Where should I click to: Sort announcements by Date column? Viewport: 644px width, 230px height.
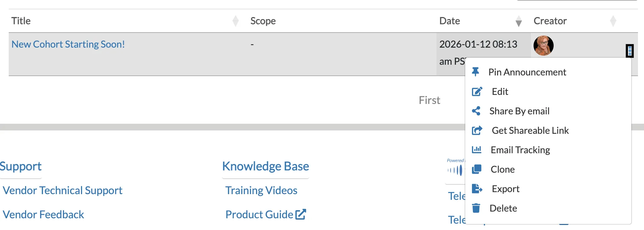tap(518, 21)
